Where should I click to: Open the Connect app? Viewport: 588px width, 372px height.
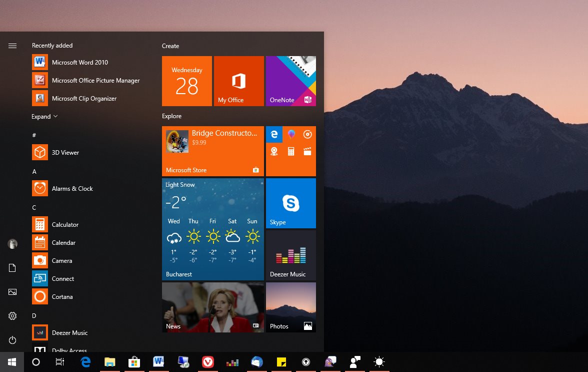pos(63,278)
